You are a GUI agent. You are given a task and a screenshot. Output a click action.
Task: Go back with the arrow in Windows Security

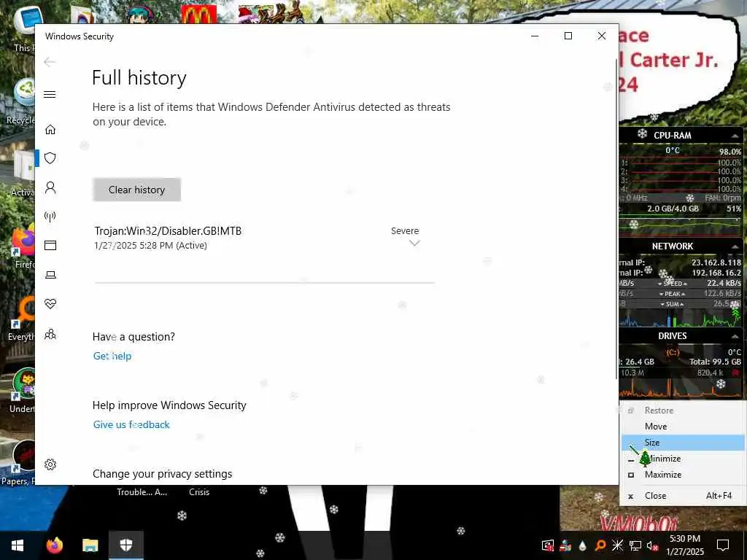(x=50, y=62)
